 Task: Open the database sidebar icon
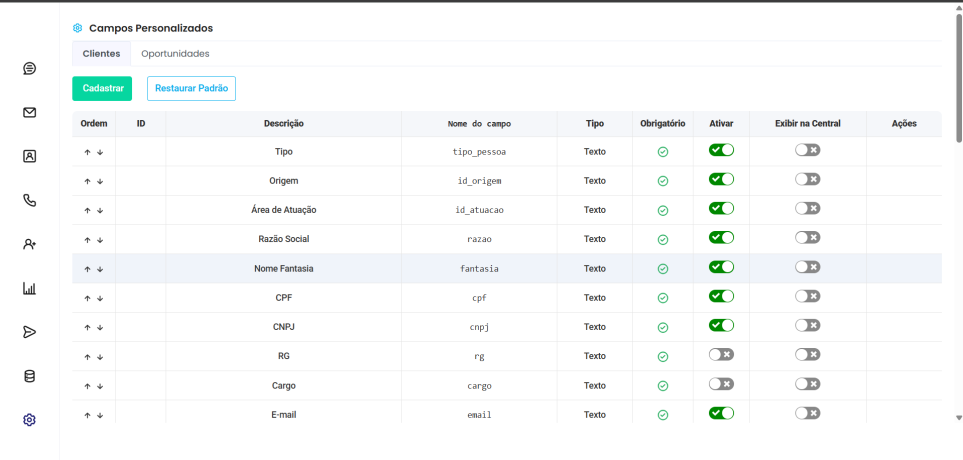tap(30, 376)
